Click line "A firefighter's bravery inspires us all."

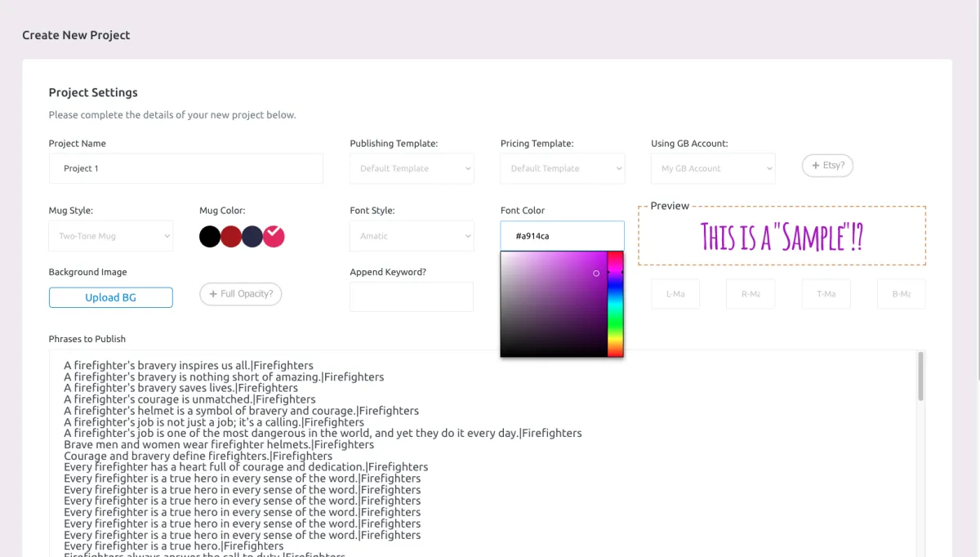(x=189, y=366)
